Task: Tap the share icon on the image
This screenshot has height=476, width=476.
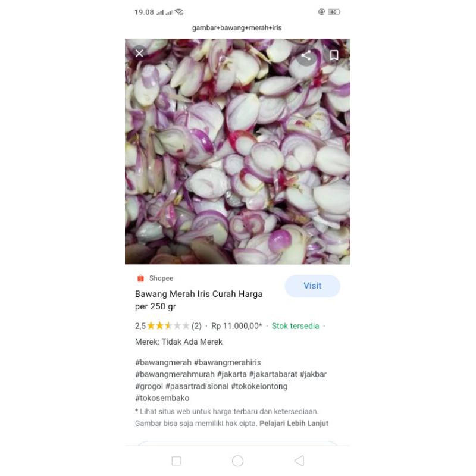Action: point(306,55)
